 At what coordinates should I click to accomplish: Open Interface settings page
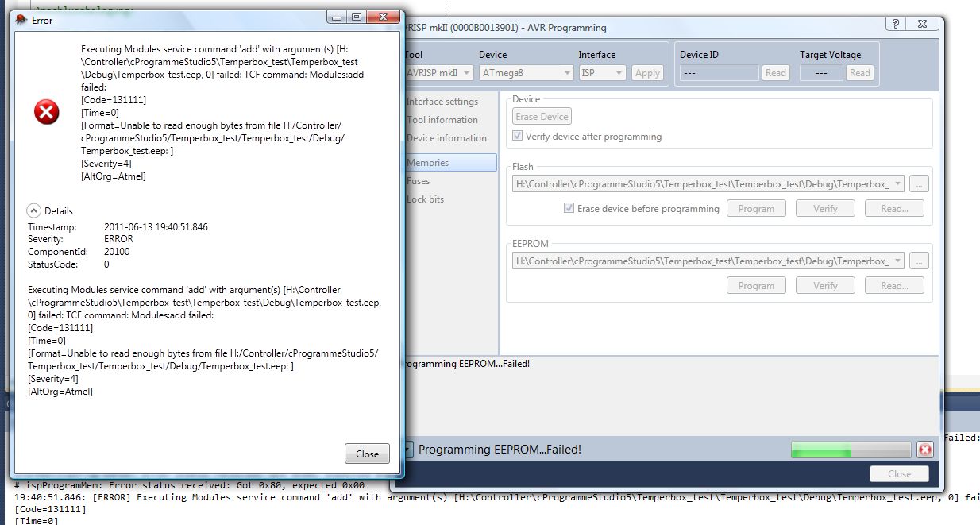(x=442, y=102)
